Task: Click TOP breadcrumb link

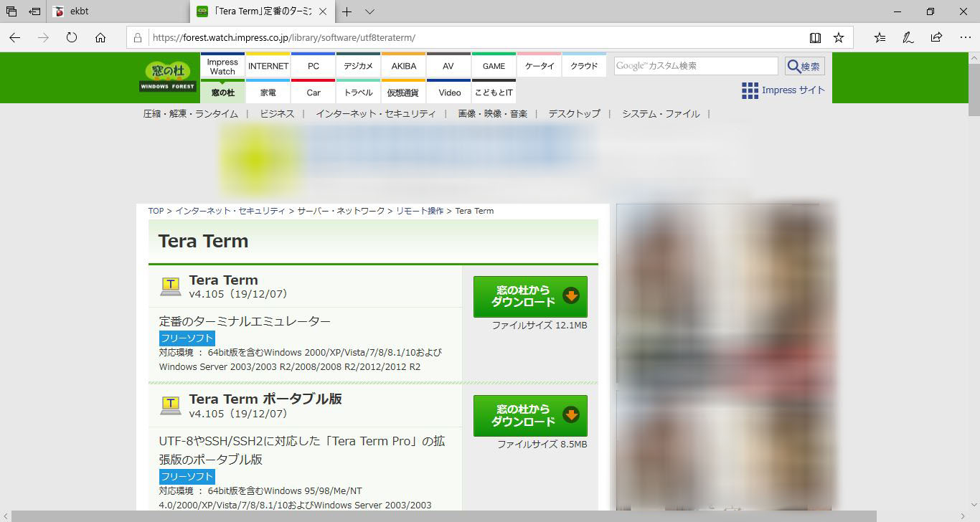Action: click(x=156, y=211)
